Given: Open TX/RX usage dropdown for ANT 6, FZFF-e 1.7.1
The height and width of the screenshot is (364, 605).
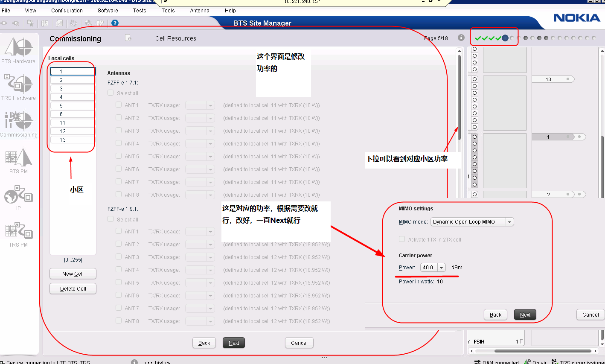Looking at the screenshot, I should point(200,169).
